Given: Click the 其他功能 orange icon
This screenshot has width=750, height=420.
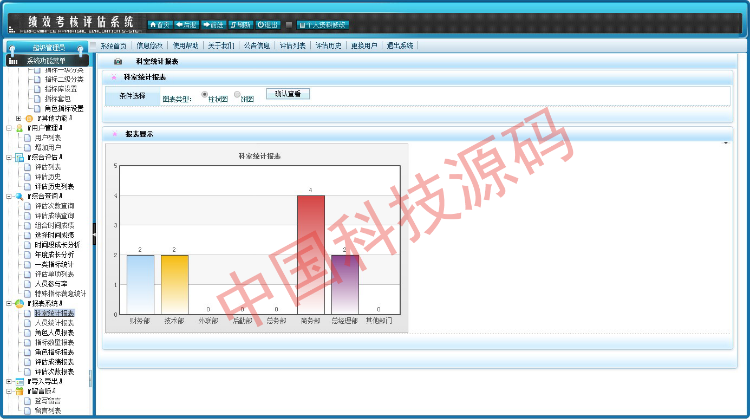Looking at the screenshot, I should point(29,118).
